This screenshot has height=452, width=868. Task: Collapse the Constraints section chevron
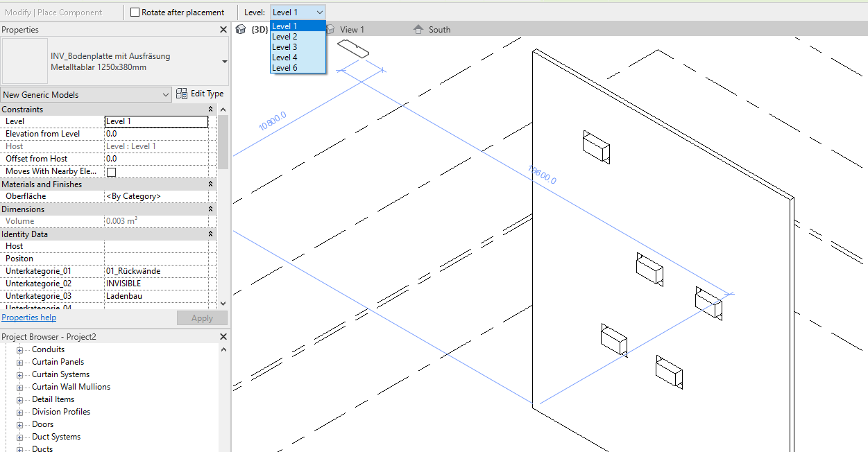(x=210, y=109)
